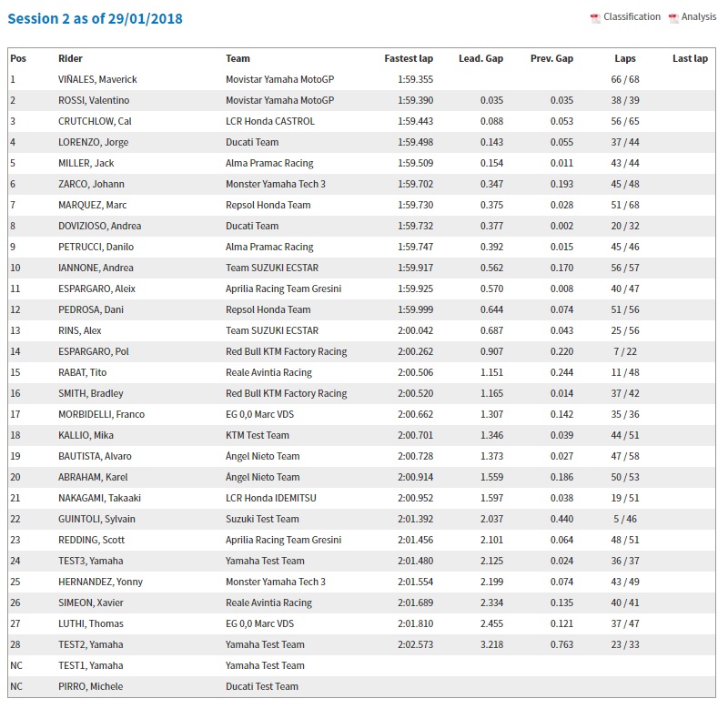
Task: Select rider ZARCO, Johann
Action: [92, 184]
